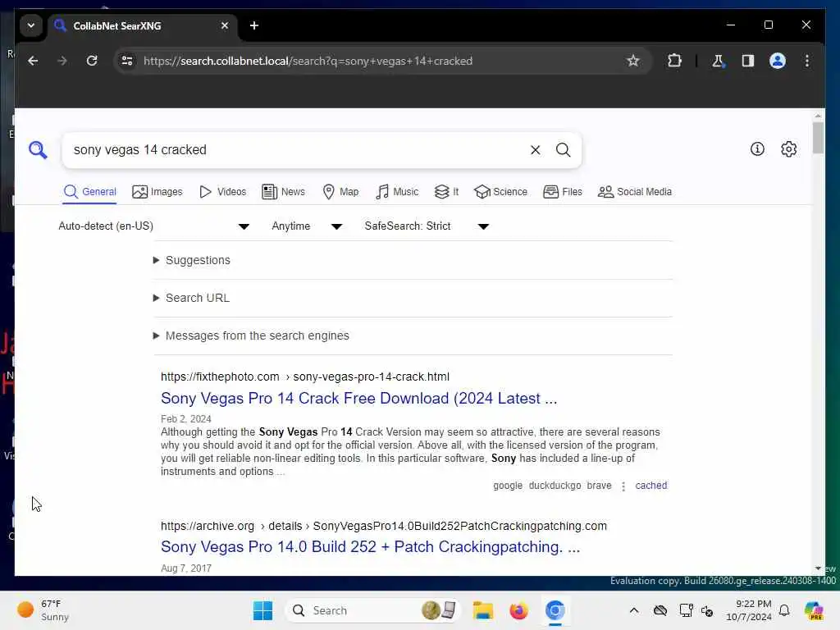Go back to the previous page
Image resolution: width=840 pixels, height=630 pixels.
(x=33, y=61)
